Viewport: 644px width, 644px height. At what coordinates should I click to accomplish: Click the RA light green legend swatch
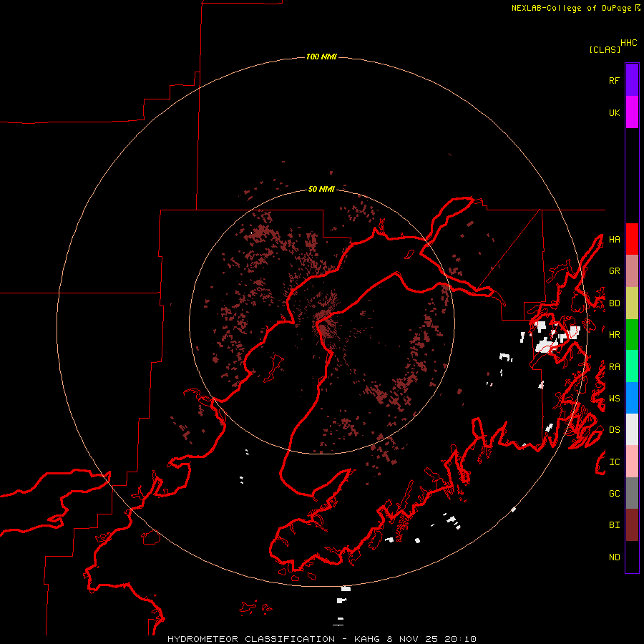[632, 366]
